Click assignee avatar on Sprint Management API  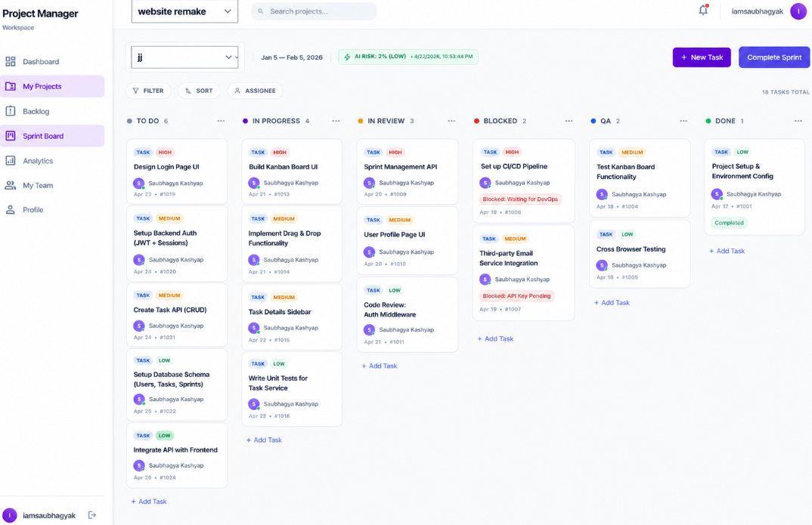pyautogui.click(x=369, y=183)
